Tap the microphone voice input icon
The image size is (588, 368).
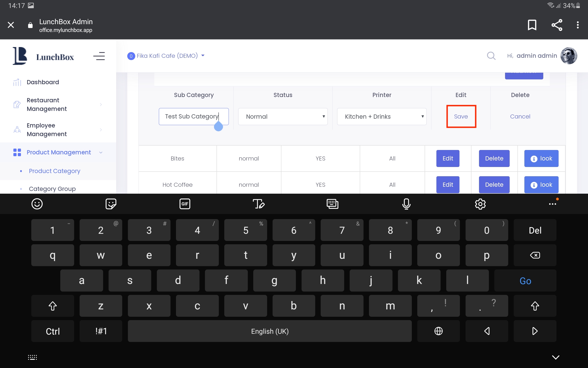406,204
